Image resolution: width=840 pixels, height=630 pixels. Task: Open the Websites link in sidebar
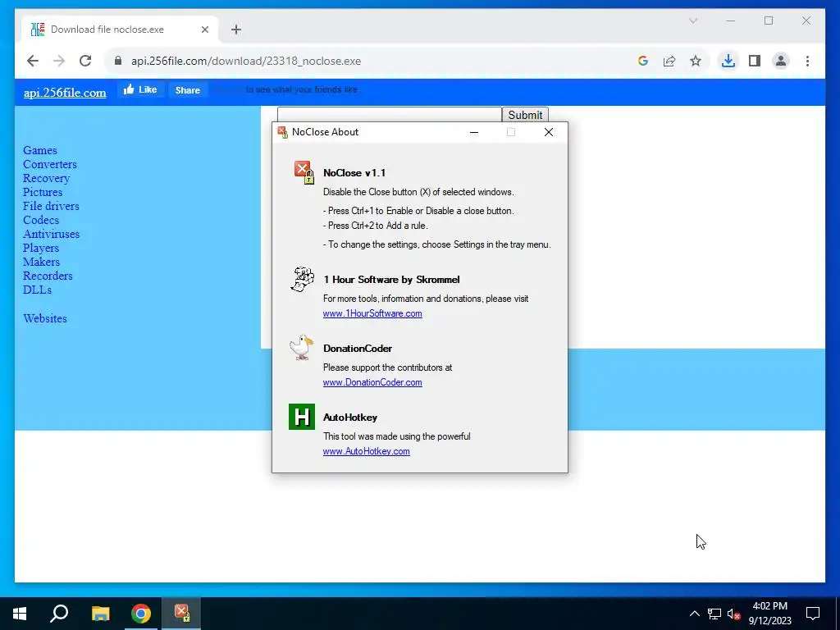point(45,318)
